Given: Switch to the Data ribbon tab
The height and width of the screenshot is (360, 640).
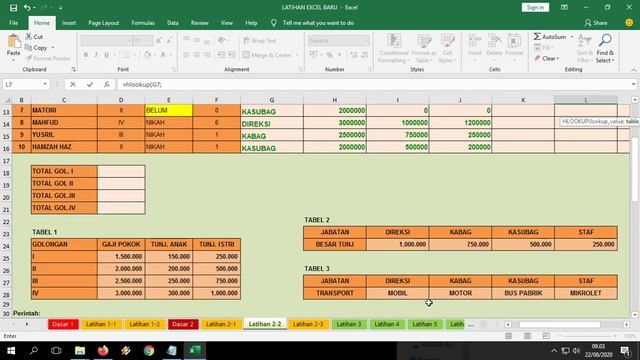Looking at the screenshot, I should [173, 23].
